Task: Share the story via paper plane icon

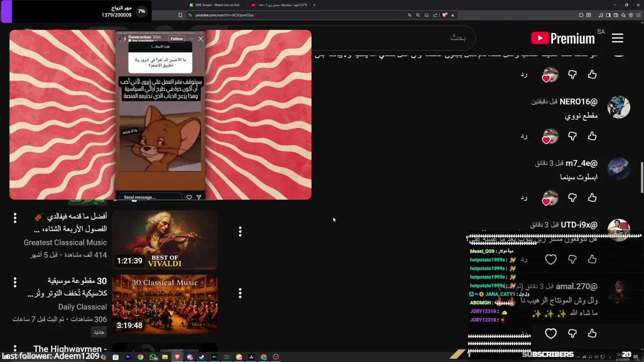Action: pyautogui.click(x=199, y=197)
